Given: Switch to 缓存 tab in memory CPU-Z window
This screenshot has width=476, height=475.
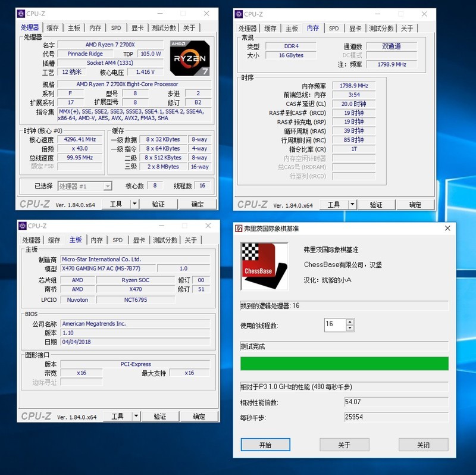Looking at the screenshot, I should coord(270,29).
